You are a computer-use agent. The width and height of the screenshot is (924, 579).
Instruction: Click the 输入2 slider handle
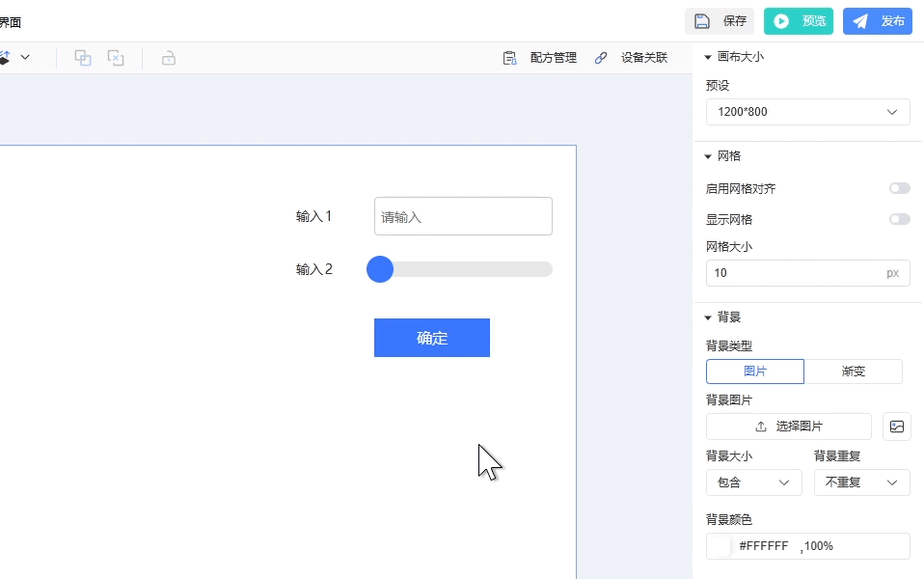tap(380, 269)
